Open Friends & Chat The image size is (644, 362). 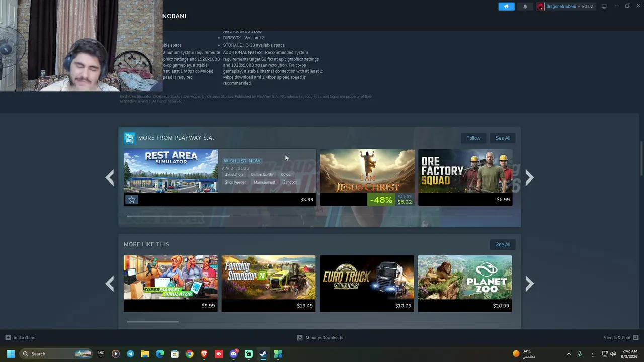[x=621, y=338]
